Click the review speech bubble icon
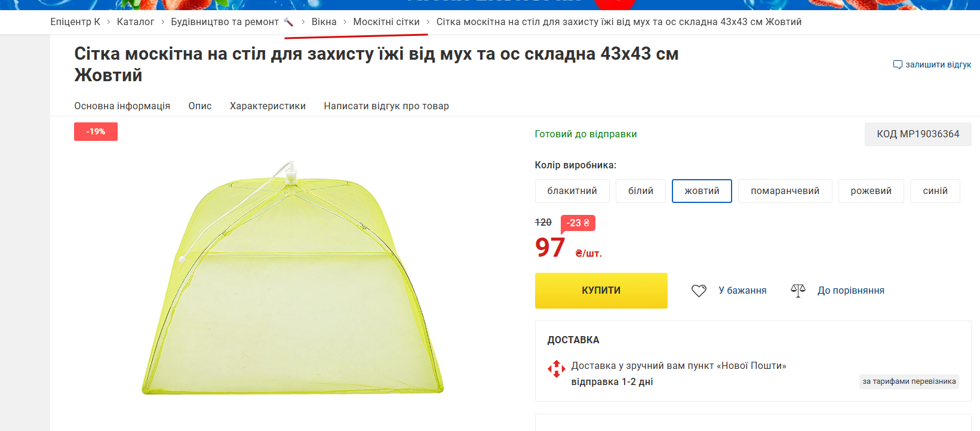The width and height of the screenshot is (980, 431). (898, 64)
